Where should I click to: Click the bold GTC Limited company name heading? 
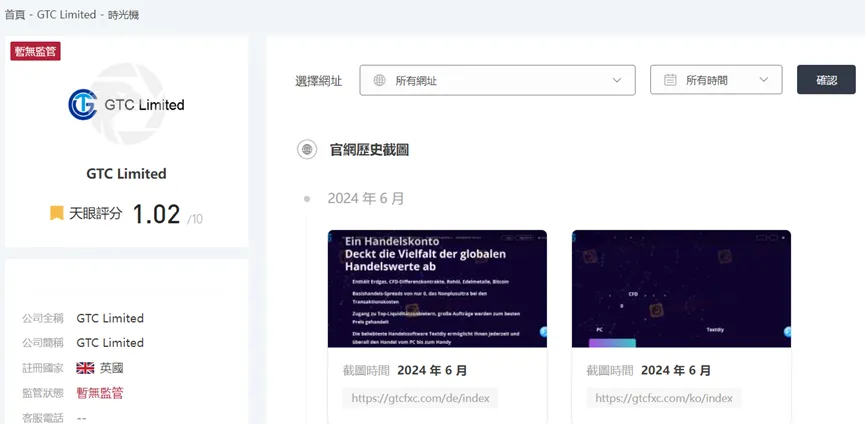126,174
